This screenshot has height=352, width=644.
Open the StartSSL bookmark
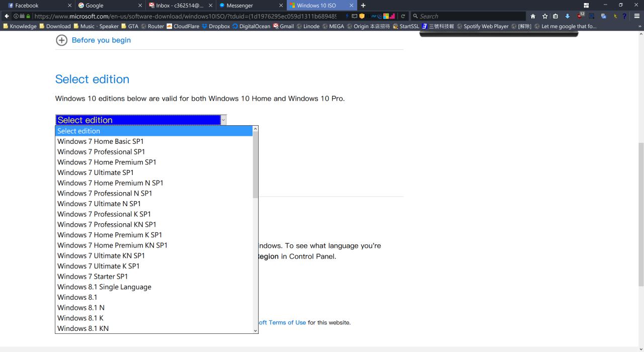(406, 27)
